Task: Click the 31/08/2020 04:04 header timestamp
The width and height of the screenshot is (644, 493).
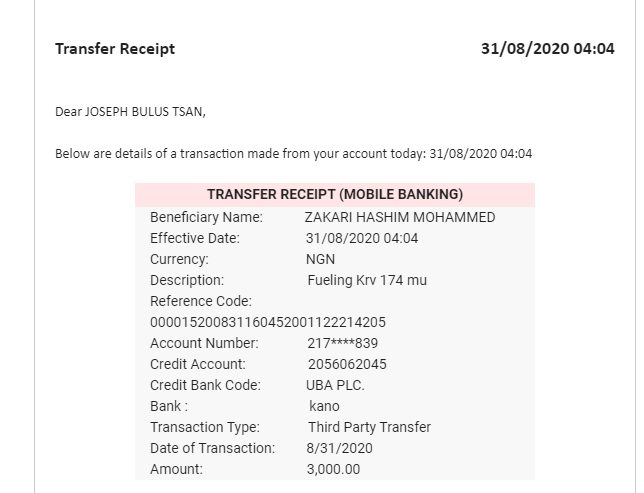Action: (x=547, y=49)
